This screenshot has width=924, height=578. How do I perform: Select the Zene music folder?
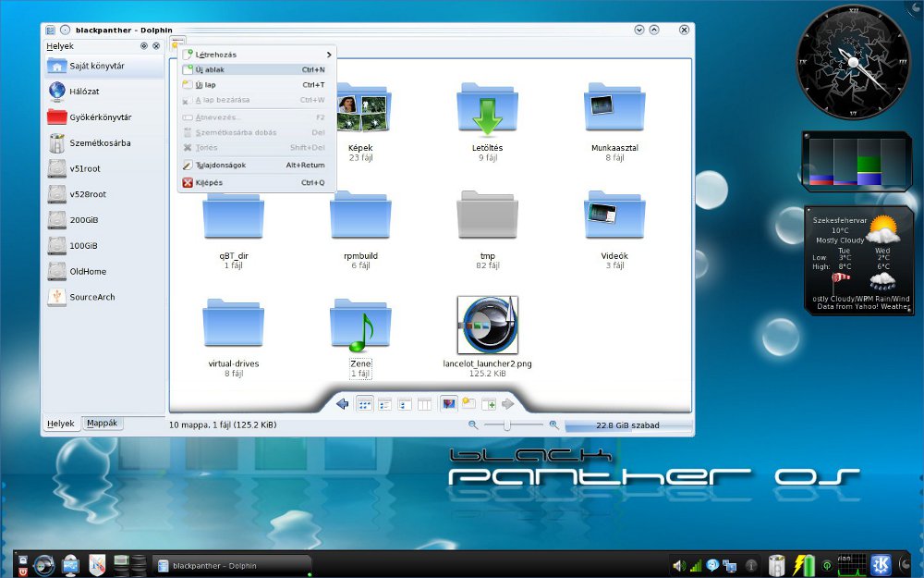pyautogui.click(x=360, y=338)
